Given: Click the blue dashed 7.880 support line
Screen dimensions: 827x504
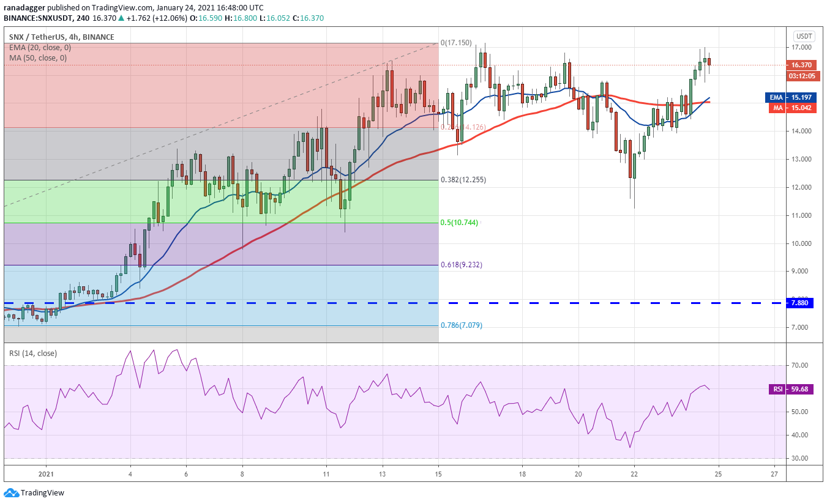Looking at the screenshot, I should [392, 303].
